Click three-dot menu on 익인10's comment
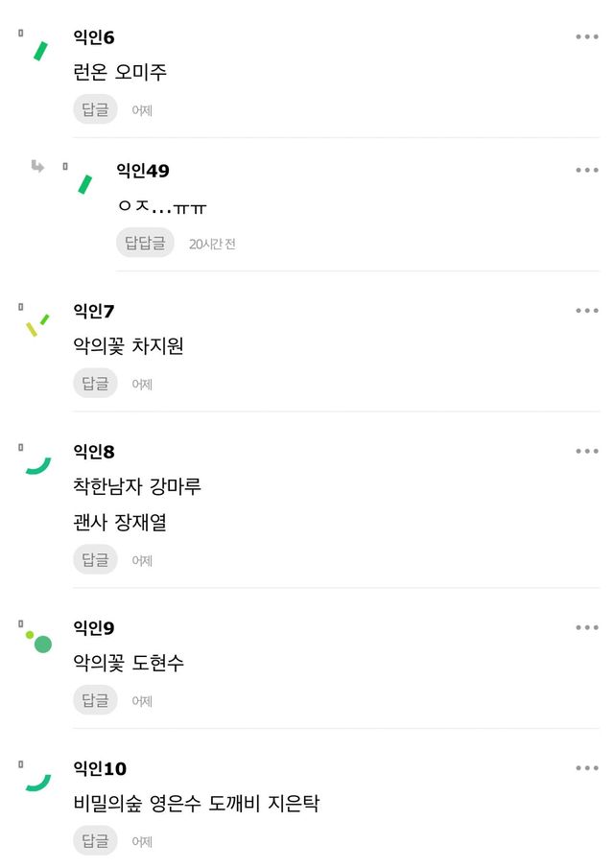Screen dimensions: 614x868 (586, 768)
